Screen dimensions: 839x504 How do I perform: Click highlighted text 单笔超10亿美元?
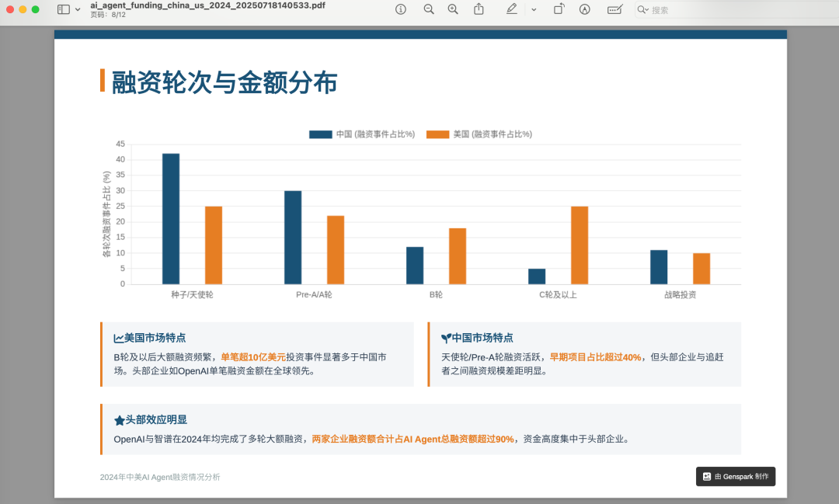[253, 357]
